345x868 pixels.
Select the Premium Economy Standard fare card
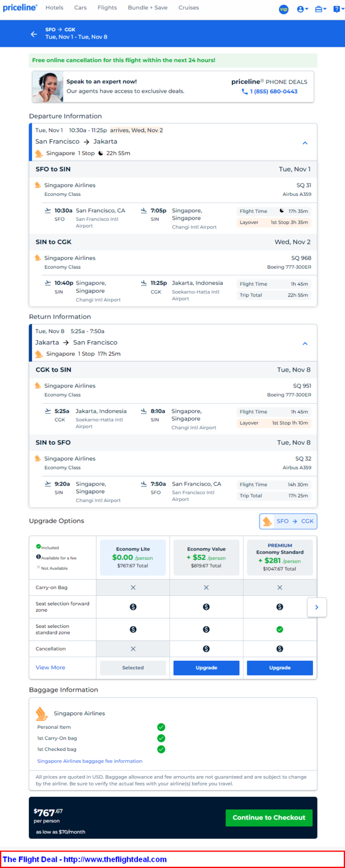click(280, 558)
